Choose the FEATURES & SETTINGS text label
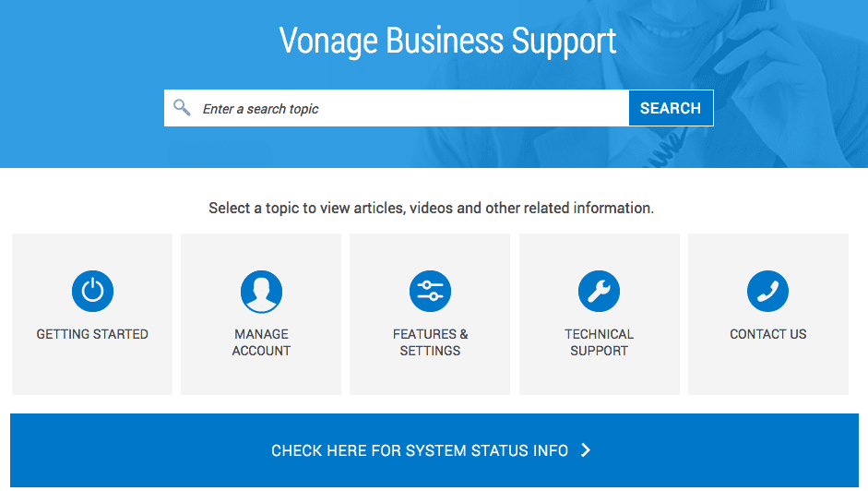Screen dimensions: 868x491 pyautogui.click(x=430, y=342)
